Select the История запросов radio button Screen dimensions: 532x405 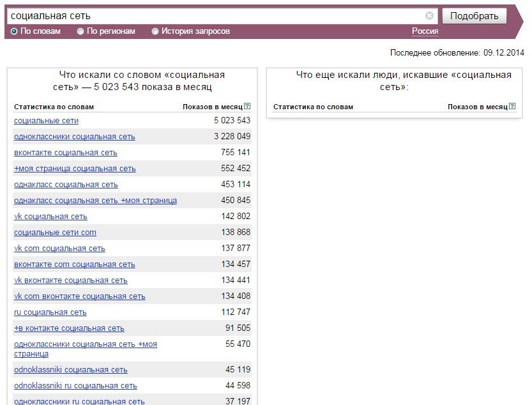155,31
